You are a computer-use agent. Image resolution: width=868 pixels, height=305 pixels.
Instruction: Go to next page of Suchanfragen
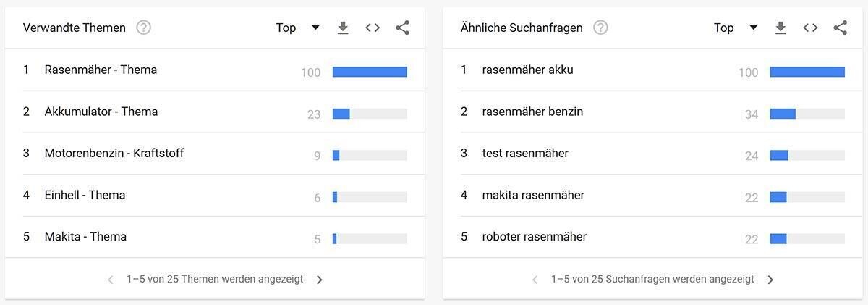770,280
